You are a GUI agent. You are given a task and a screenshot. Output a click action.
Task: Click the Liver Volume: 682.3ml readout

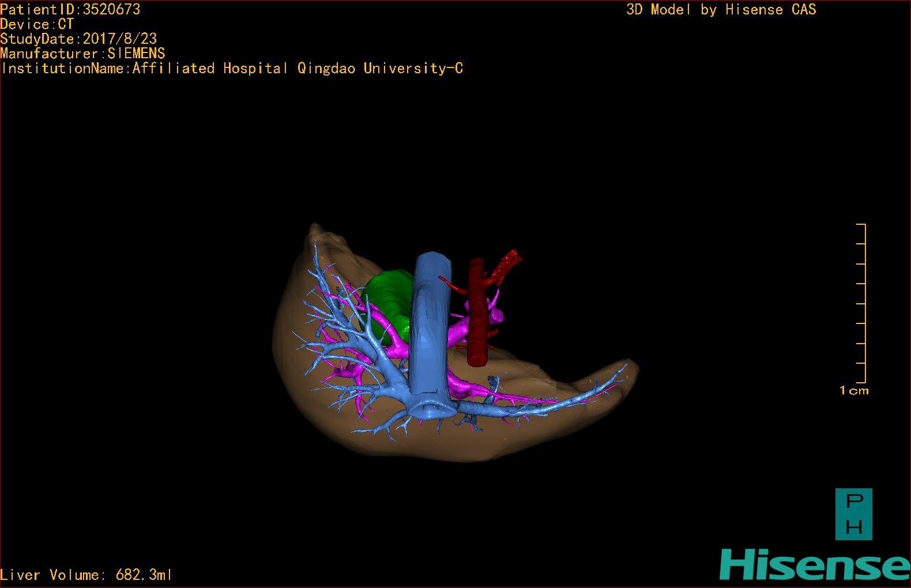(86, 575)
